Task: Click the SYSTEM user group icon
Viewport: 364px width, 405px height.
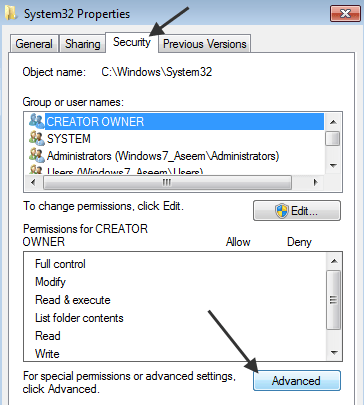Action: coord(37,138)
